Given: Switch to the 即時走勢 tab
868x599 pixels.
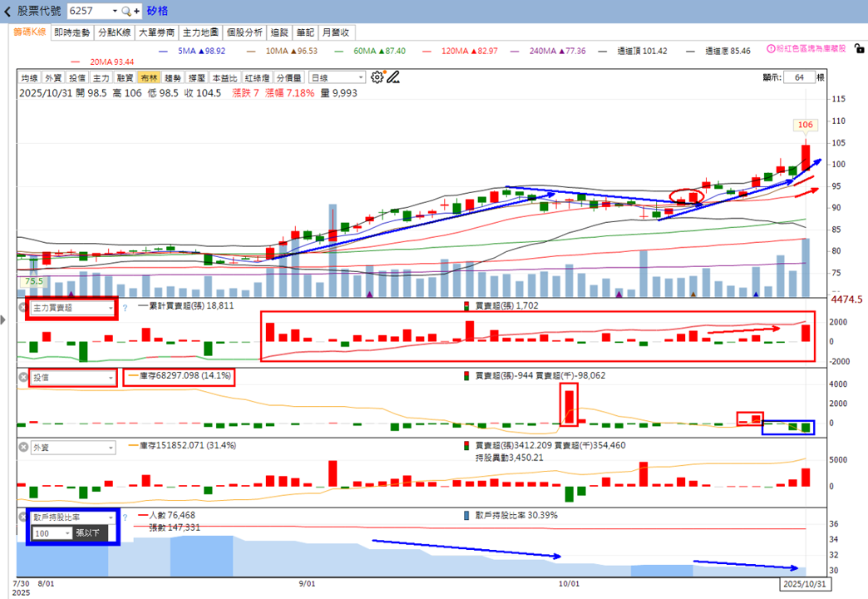Looking at the screenshot, I should pyautogui.click(x=72, y=32).
